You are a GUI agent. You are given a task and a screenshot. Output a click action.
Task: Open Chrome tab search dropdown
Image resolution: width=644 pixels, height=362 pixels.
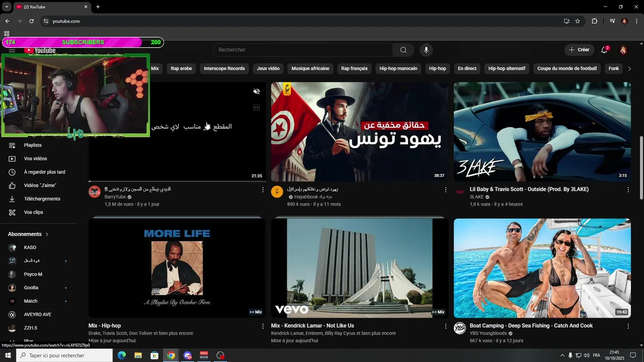click(7, 7)
